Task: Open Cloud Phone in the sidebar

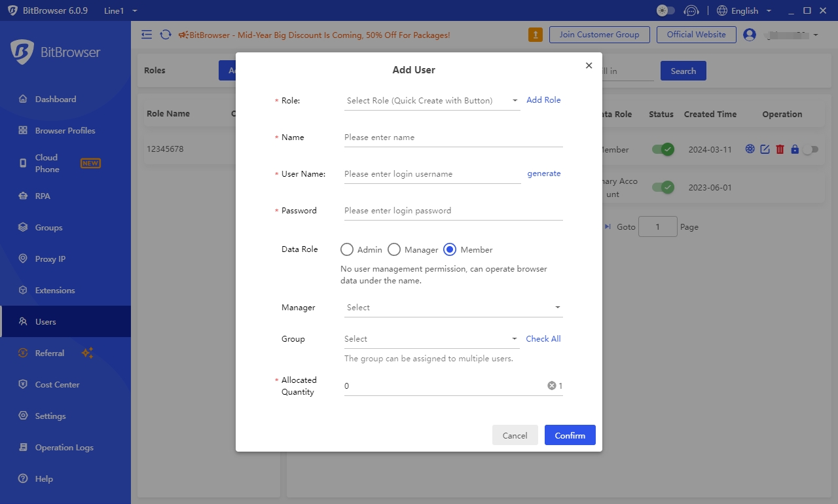Action: coord(65,164)
